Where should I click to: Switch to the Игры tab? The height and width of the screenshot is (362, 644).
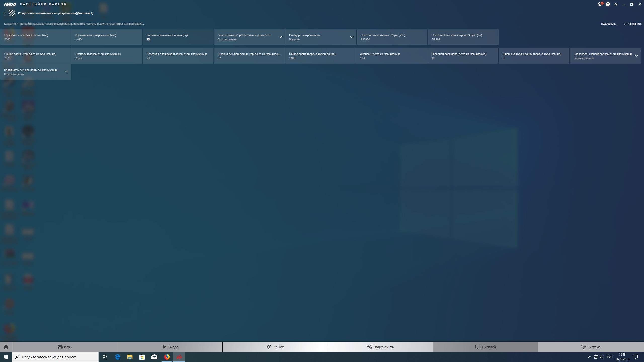65,347
